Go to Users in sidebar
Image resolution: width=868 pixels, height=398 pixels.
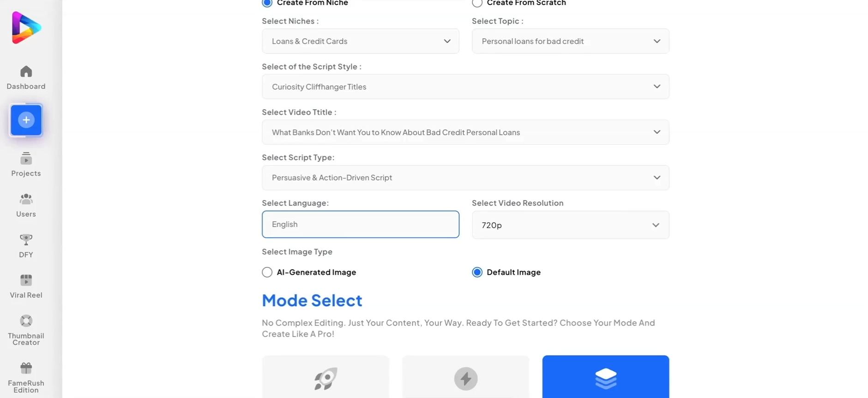click(26, 199)
